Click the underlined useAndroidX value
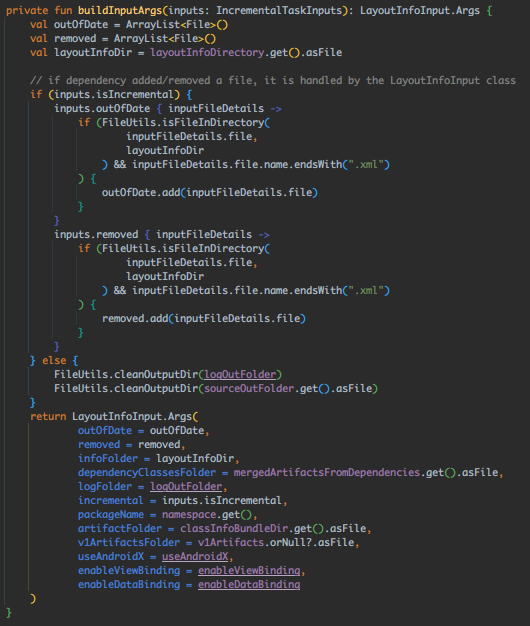This screenshot has width=530, height=626. [x=195, y=557]
